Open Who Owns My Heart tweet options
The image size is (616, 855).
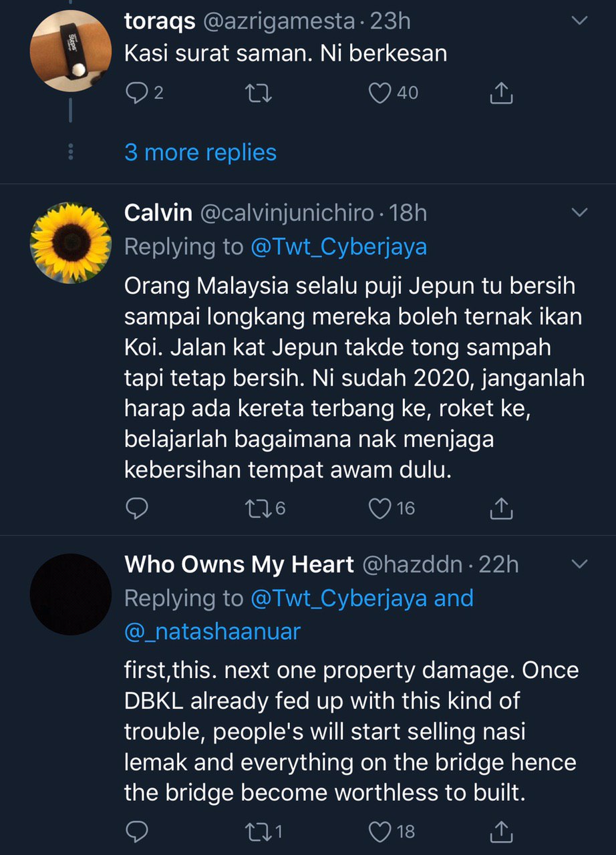(x=580, y=564)
